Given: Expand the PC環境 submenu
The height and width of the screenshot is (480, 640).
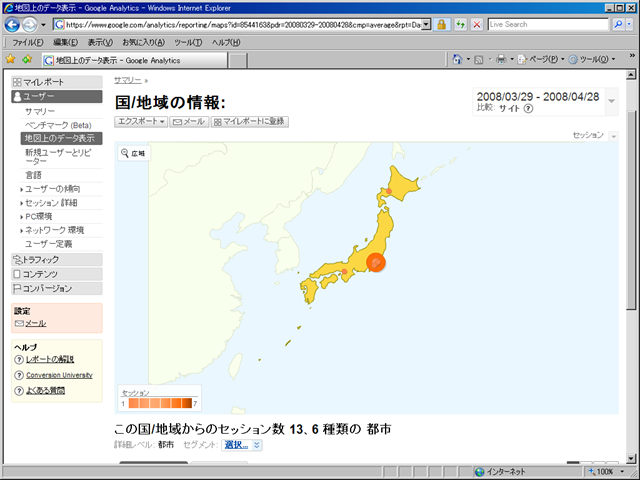Looking at the screenshot, I should point(36,217).
